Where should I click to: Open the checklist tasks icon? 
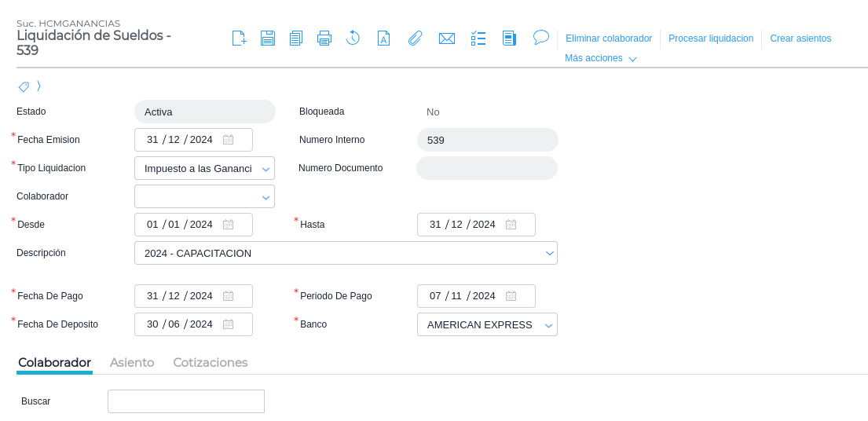(x=478, y=38)
